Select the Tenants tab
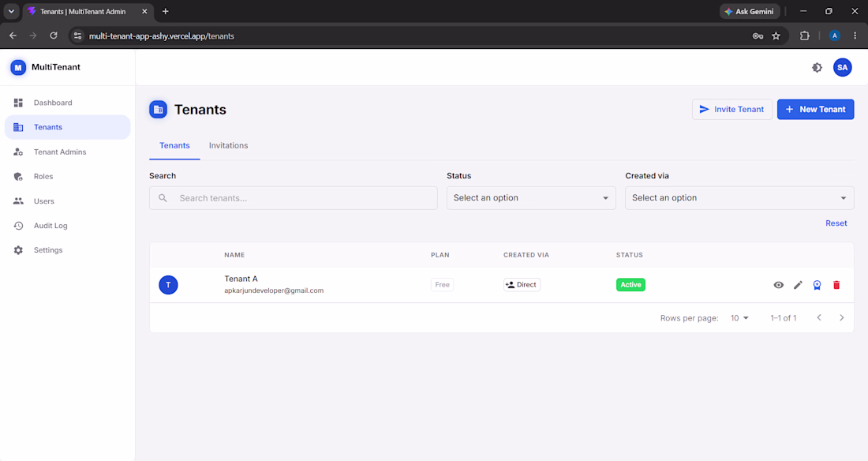This screenshot has height=461, width=868. (174, 146)
